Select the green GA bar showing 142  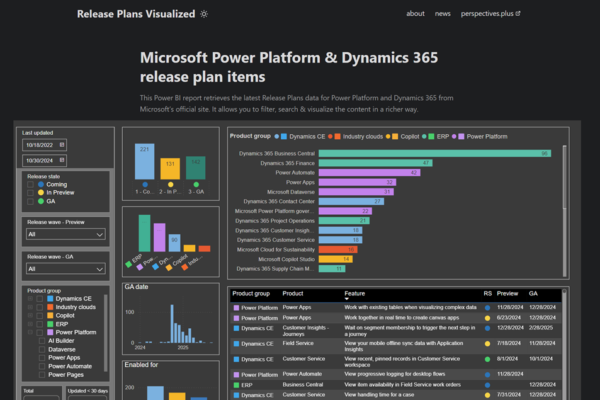click(x=196, y=168)
